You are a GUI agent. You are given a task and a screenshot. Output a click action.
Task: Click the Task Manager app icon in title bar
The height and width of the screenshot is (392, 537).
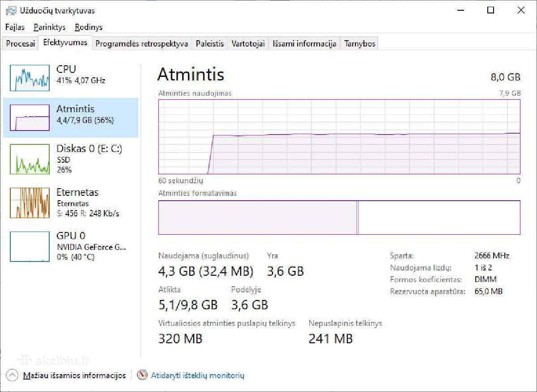tap(11, 11)
